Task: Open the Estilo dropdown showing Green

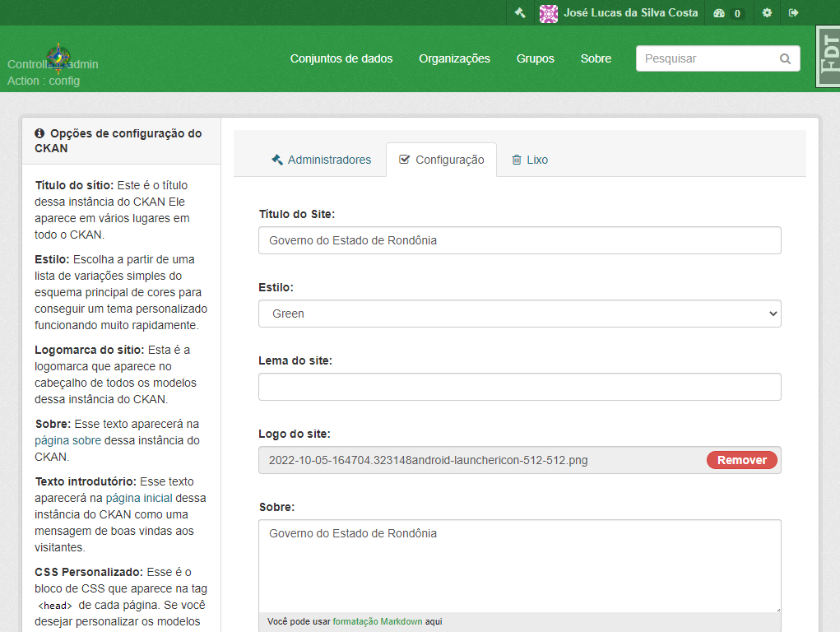Action: click(x=520, y=314)
